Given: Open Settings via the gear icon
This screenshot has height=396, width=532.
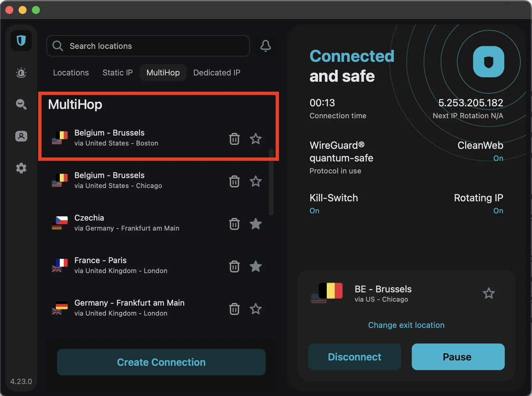Looking at the screenshot, I should point(21,168).
